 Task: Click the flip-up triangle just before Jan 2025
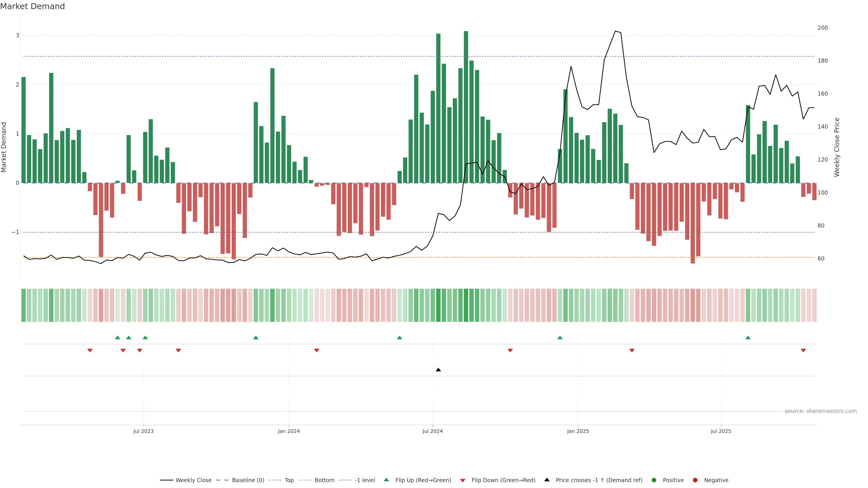coord(560,338)
